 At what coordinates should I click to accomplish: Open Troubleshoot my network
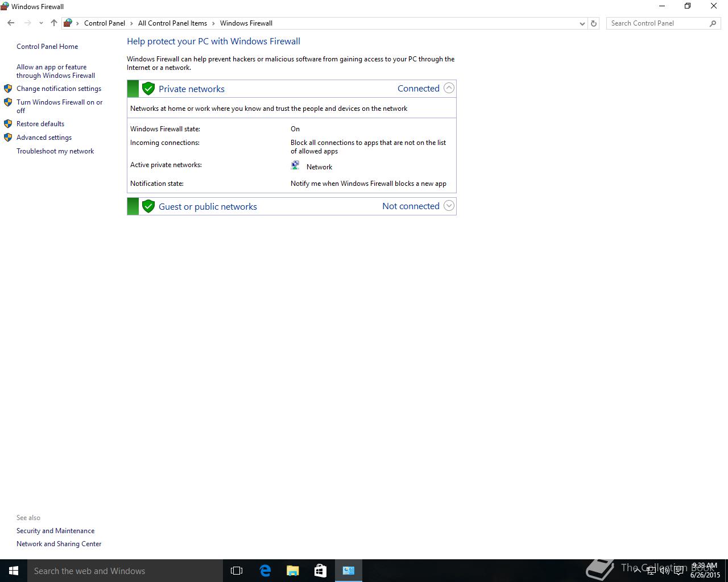click(55, 151)
